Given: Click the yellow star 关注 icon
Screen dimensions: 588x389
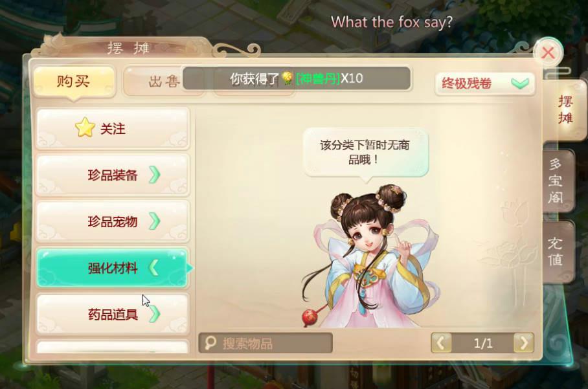Looking at the screenshot, I should (85, 128).
